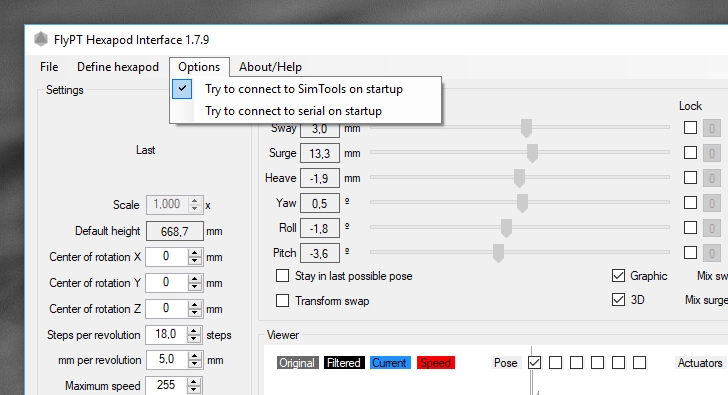Uncheck the first Pose checkbox in Viewer
This screenshot has height=395, width=728.
pyautogui.click(x=534, y=363)
